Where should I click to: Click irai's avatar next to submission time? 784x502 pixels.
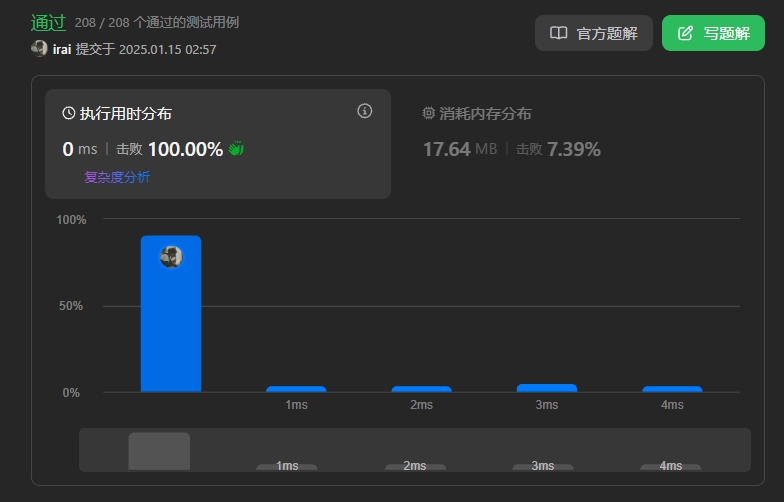(39, 48)
